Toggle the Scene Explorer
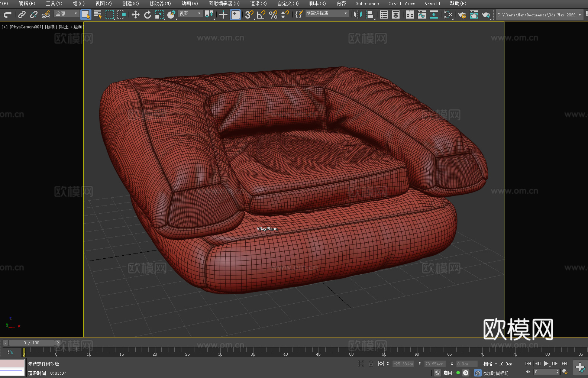 click(x=384, y=14)
